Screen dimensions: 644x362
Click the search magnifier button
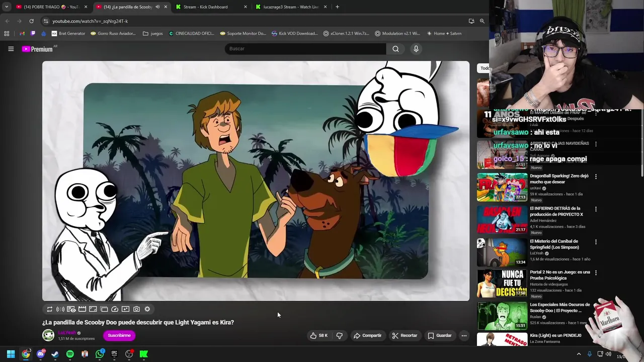click(395, 49)
